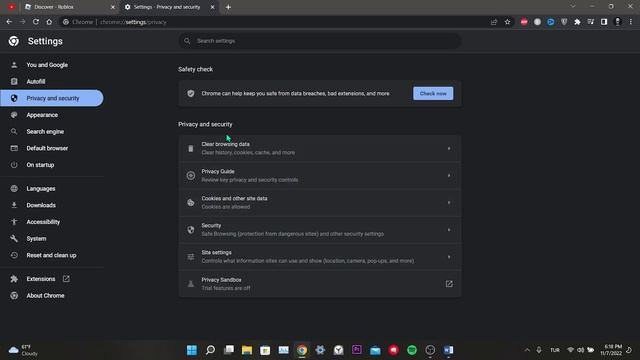The image size is (640, 360).
Task: Open About Chrome page
Action: [x=45, y=296]
